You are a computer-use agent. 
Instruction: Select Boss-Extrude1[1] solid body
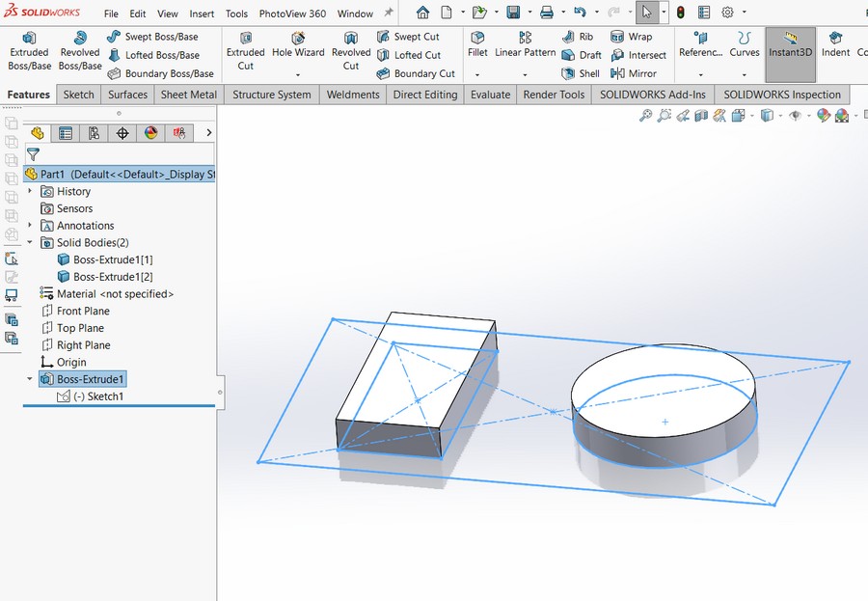[x=105, y=260]
